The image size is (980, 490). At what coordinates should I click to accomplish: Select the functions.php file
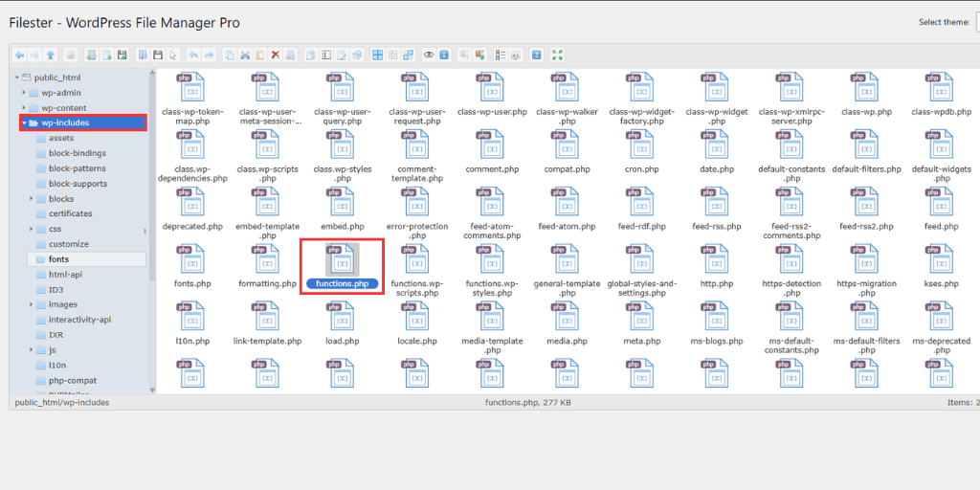tap(342, 266)
